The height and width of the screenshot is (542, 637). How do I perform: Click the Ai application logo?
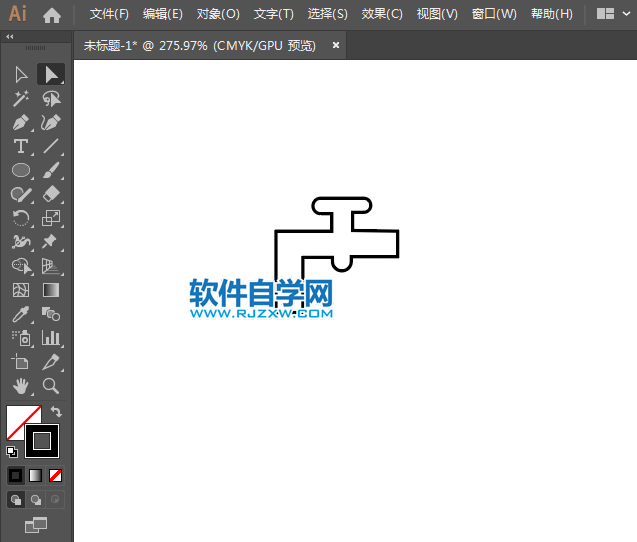pos(17,14)
